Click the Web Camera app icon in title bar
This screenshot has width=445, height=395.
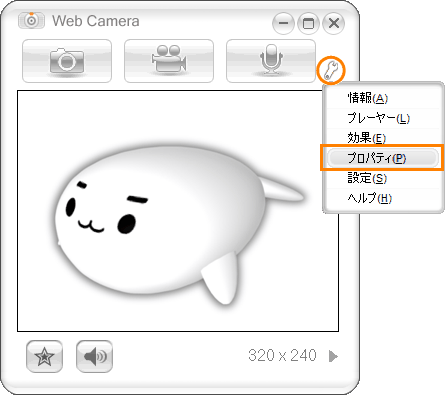[x=31, y=20]
